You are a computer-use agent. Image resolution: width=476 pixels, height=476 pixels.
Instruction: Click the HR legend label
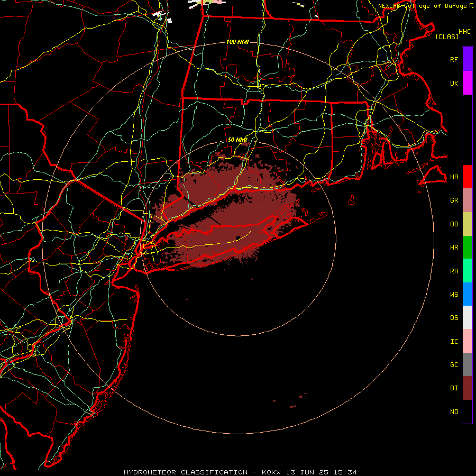click(454, 248)
